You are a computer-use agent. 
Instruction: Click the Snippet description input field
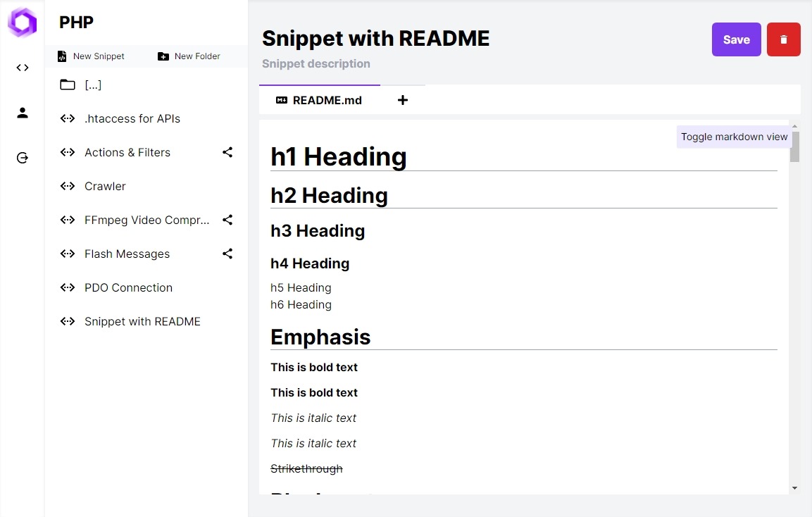tap(316, 63)
